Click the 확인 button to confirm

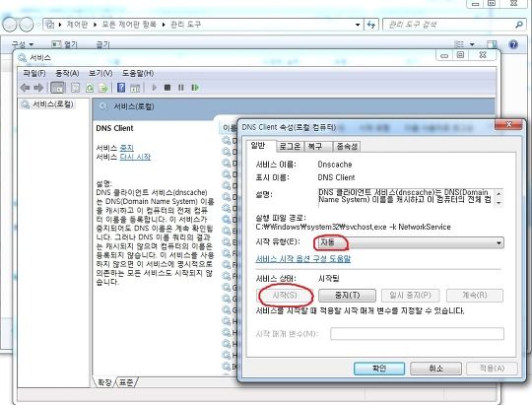coord(379,369)
